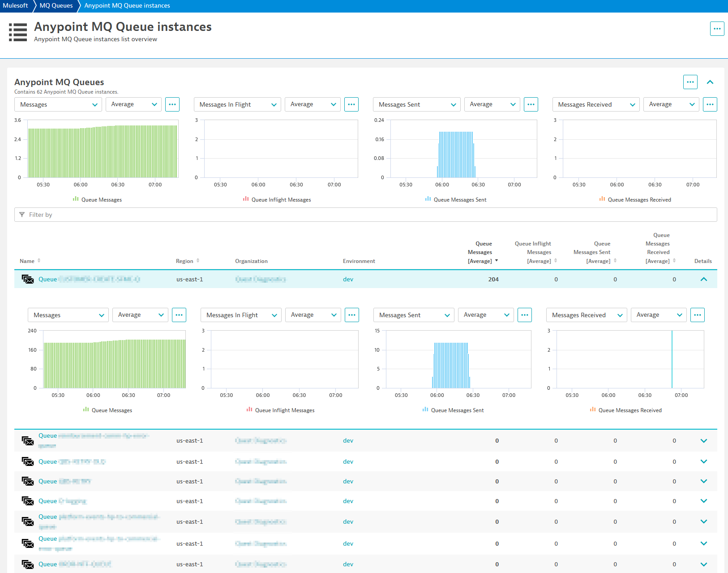Open Average dropdown beside top Messages In Flight

click(x=313, y=104)
